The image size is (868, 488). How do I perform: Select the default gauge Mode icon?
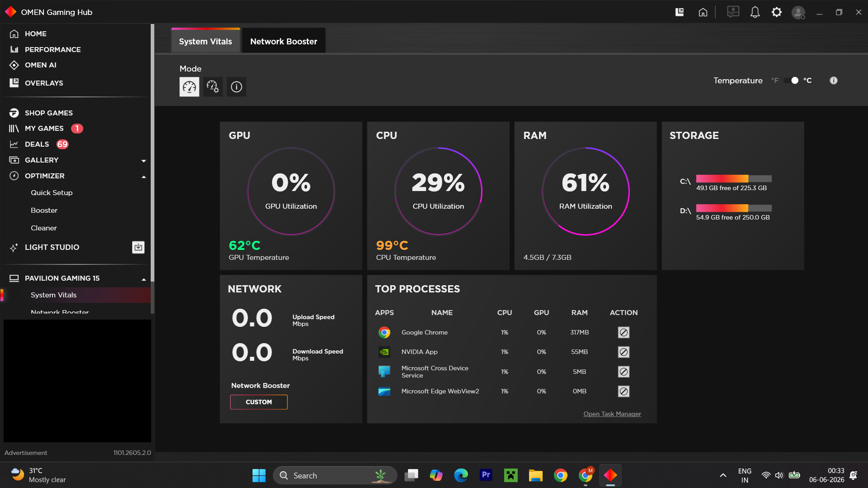click(189, 86)
